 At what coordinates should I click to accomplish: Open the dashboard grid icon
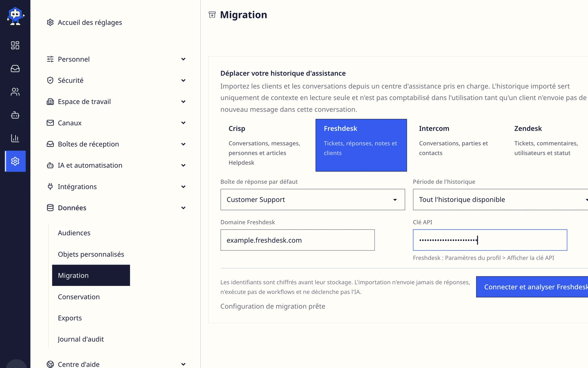click(15, 45)
